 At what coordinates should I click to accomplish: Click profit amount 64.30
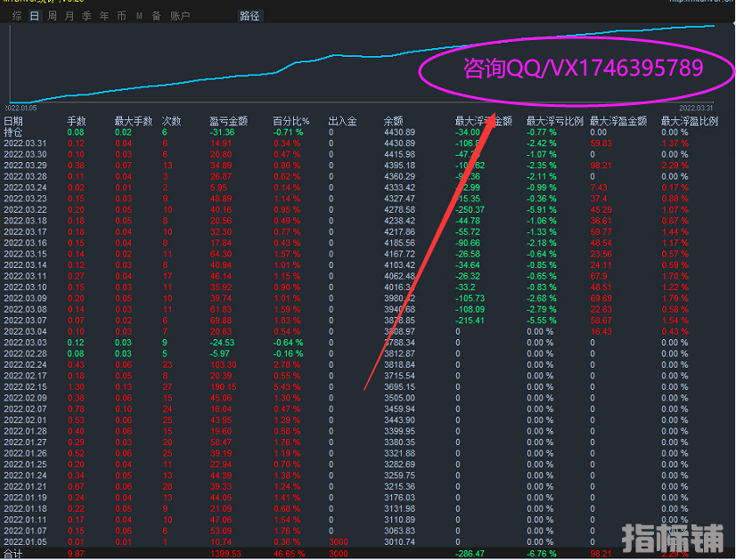(221, 255)
